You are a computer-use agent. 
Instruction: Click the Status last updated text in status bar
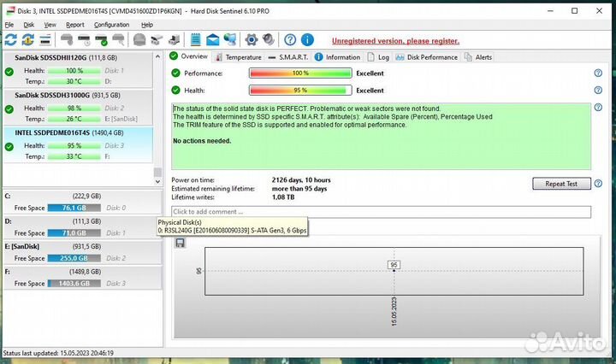pyautogui.click(x=58, y=353)
